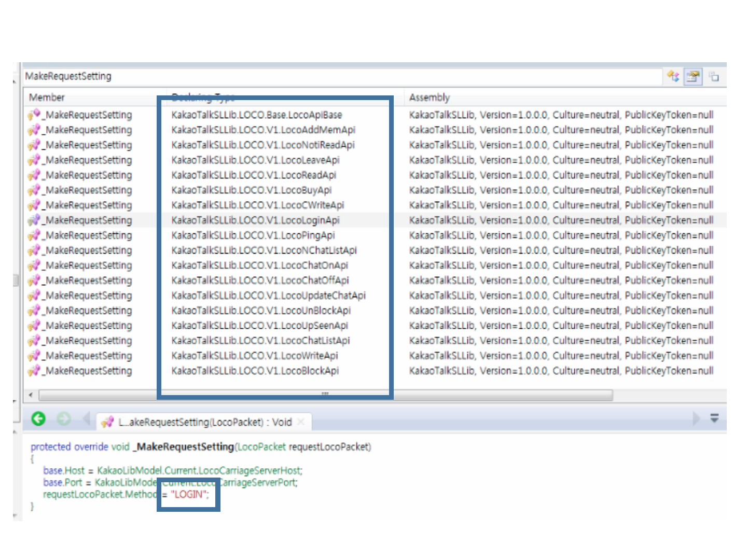Click the "LOGIN" string literal in the code
The width and height of the screenshot is (747, 560).
point(188,494)
